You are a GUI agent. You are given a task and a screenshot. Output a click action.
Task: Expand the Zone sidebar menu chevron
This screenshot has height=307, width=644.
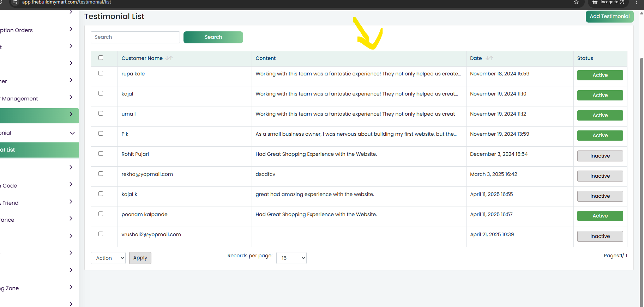coord(71,287)
